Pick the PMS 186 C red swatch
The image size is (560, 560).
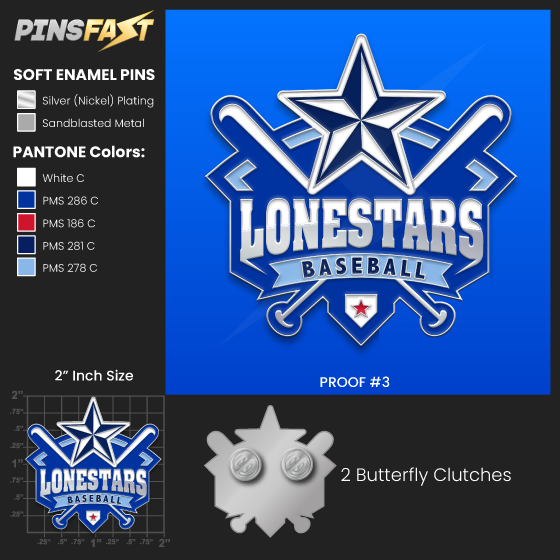26,222
